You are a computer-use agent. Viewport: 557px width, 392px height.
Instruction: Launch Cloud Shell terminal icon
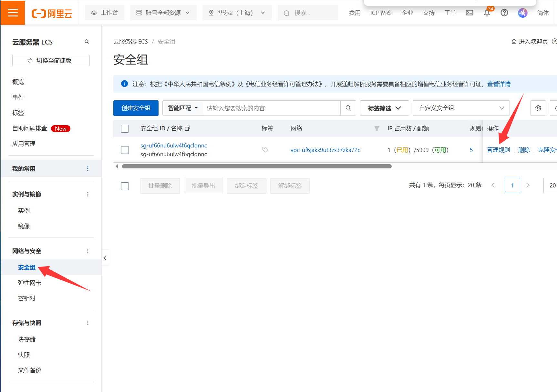tap(469, 13)
